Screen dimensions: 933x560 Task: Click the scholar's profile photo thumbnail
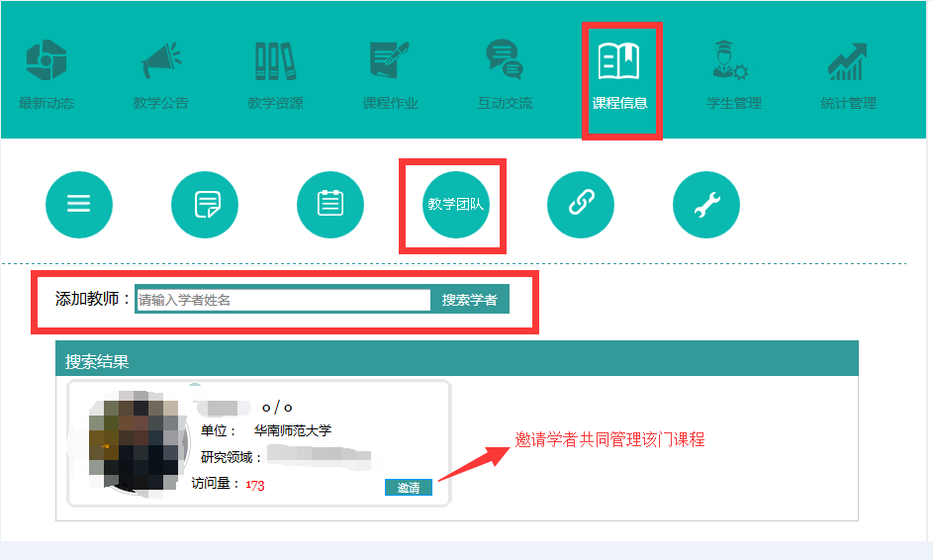pyautogui.click(x=133, y=442)
